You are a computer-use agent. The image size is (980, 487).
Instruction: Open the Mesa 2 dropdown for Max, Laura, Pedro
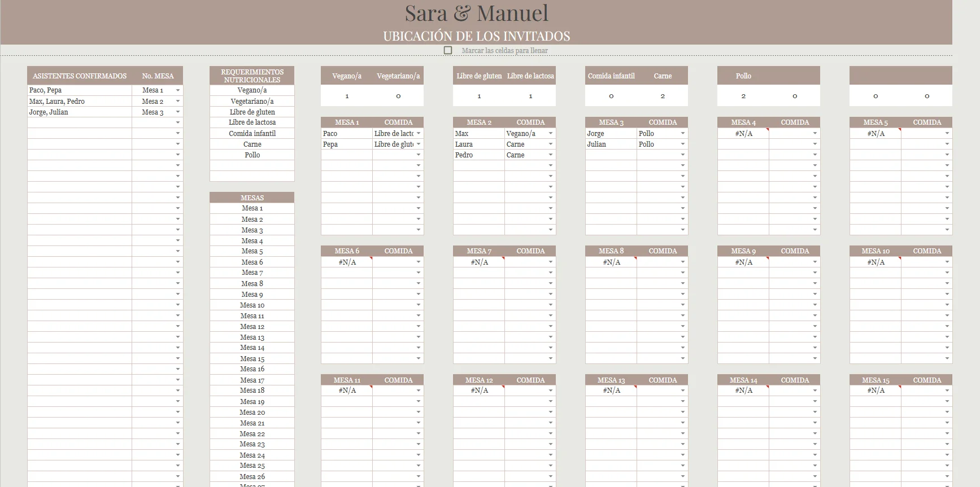tap(178, 102)
